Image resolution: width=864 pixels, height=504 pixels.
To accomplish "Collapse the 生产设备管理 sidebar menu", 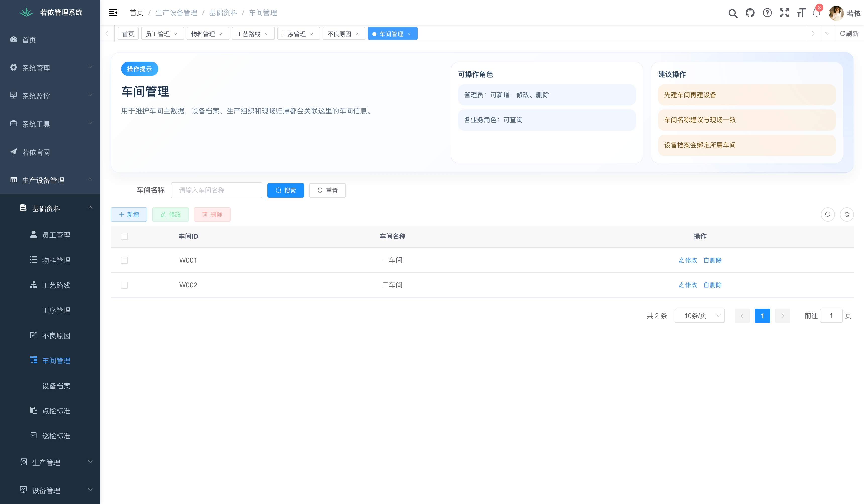I will [x=50, y=180].
